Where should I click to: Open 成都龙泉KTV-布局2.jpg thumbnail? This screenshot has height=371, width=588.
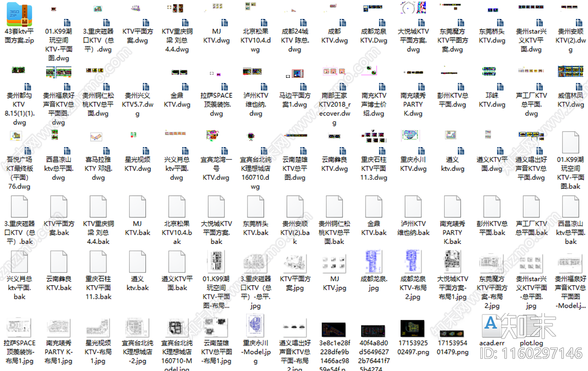pyautogui.click(x=413, y=262)
